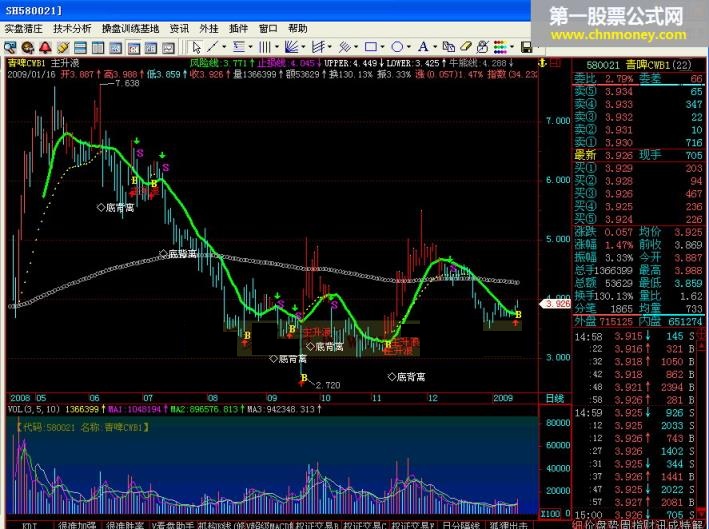Click the yellow highlighter pen toolbar icon
Viewport: 709px width, 529px height.
[63, 47]
